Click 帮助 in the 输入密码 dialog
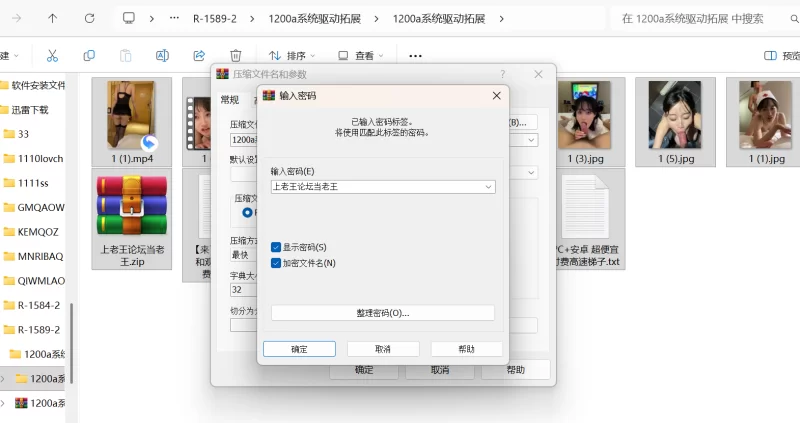800x423 pixels. pyautogui.click(x=466, y=349)
